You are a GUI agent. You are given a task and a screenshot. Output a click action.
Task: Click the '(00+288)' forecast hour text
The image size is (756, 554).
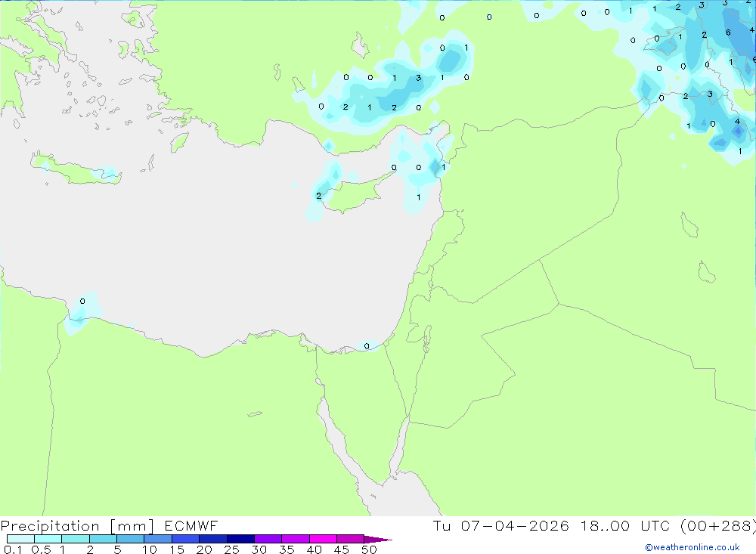718,525
